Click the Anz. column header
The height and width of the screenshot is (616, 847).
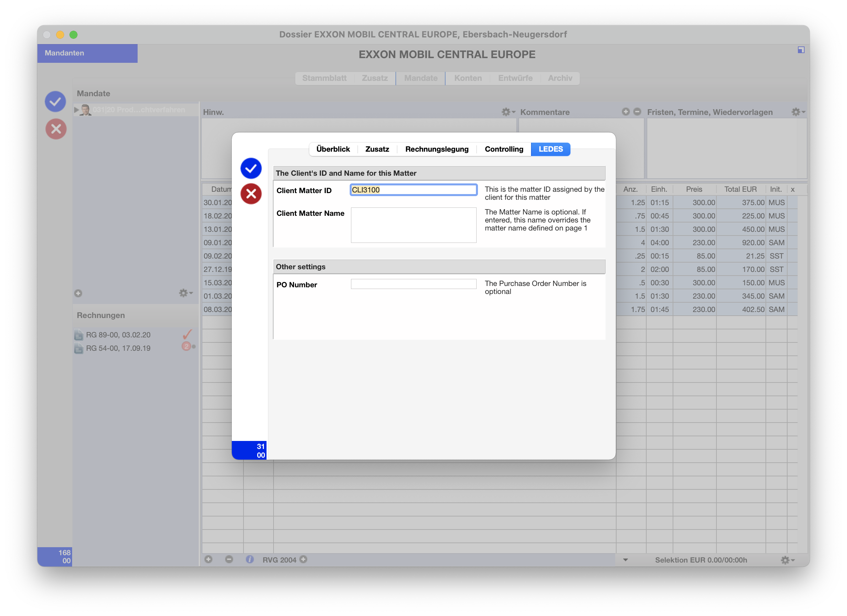[x=631, y=189]
